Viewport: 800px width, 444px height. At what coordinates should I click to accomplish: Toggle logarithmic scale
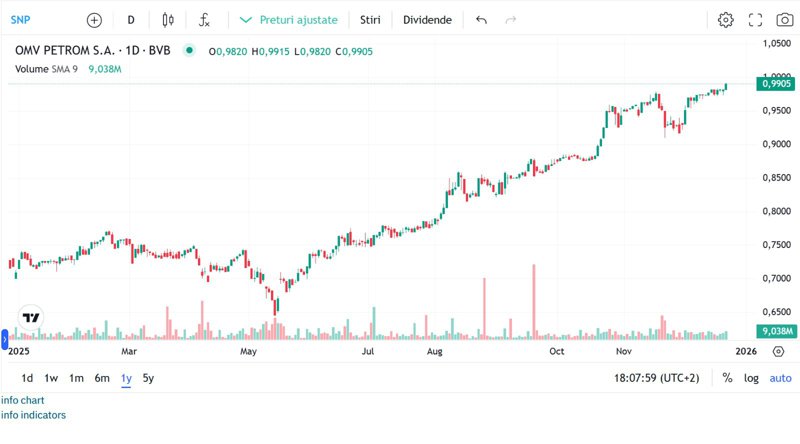(x=751, y=378)
